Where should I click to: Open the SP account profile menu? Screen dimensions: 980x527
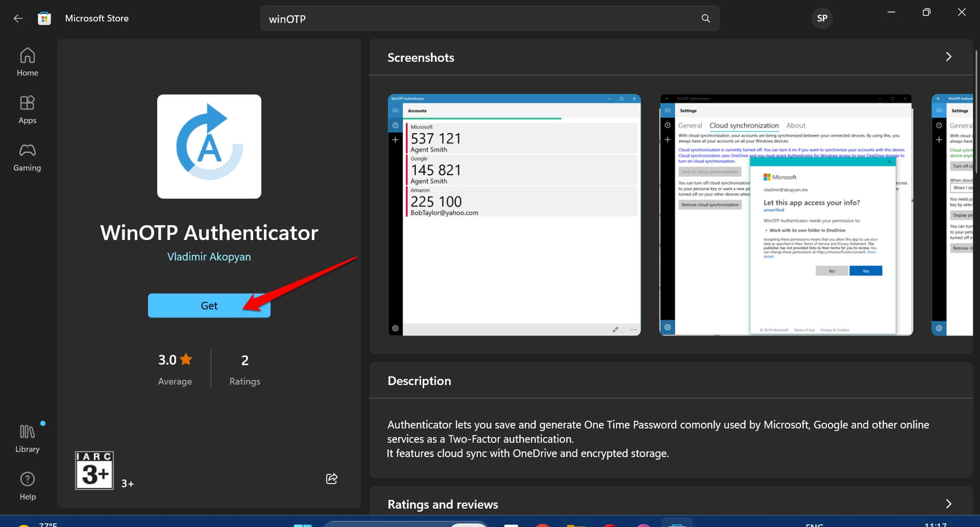click(x=822, y=18)
